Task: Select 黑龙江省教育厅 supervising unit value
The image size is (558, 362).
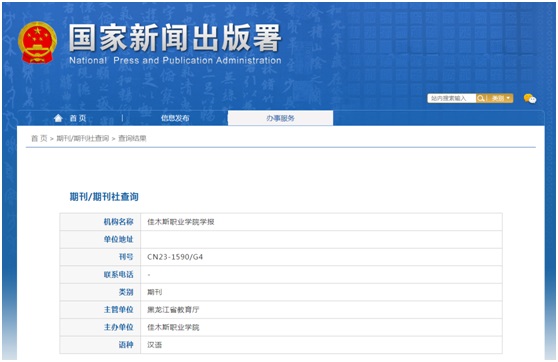Action: (x=173, y=310)
